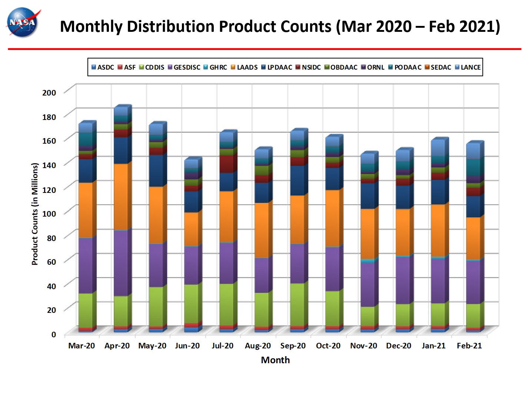Viewport: 532px width, 398px height.
Task: Click the NSIDC legend entry
Action: (x=308, y=67)
